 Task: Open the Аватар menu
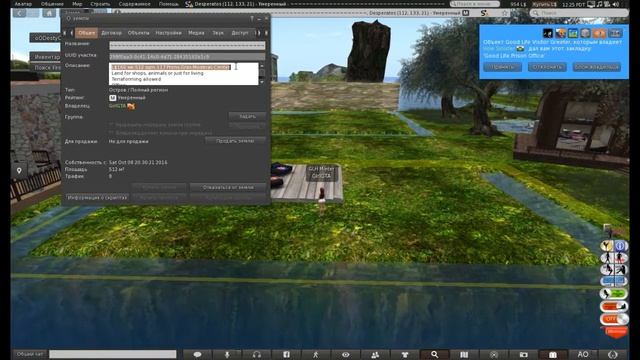tap(23, 4)
